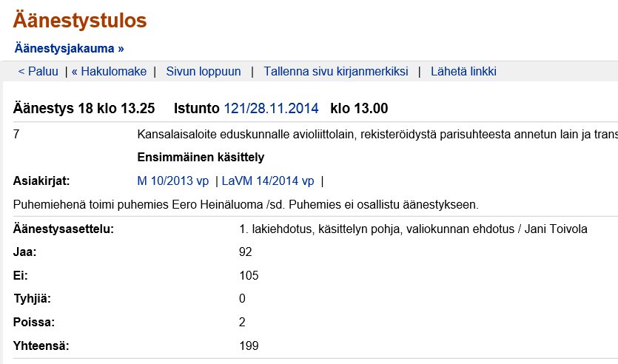Image resolution: width=618 pixels, height=364 pixels.
Task: Click the Yhteensä total 199
Action: [x=249, y=346]
